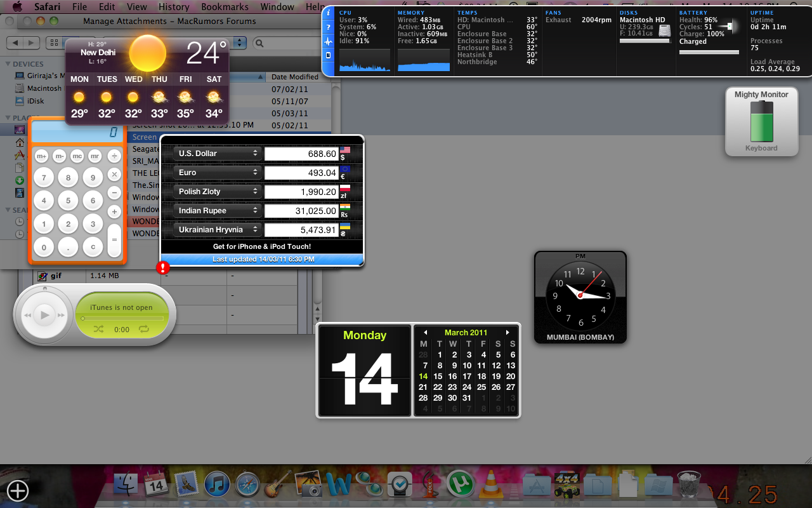Click the Finder window search magnifier
Viewport: 812px width, 508px height.
point(259,43)
